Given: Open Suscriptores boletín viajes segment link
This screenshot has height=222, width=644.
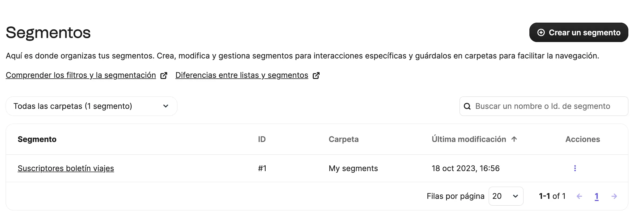Looking at the screenshot, I should point(66,168).
